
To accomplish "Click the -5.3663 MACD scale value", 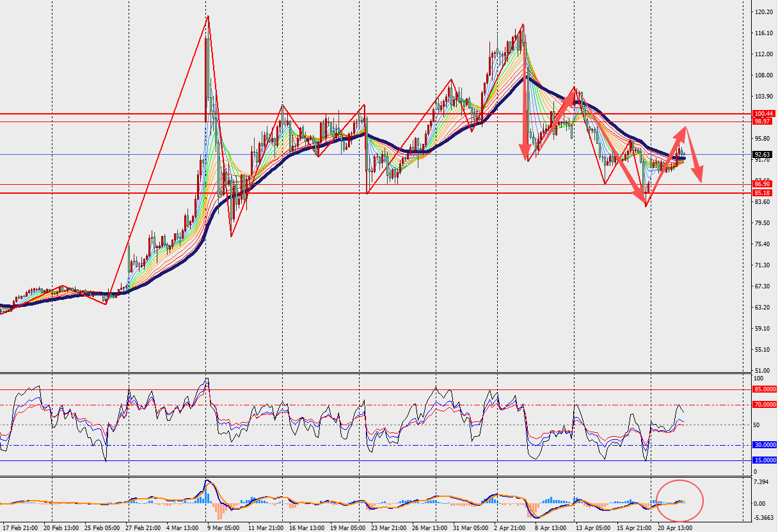I will point(763,519).
